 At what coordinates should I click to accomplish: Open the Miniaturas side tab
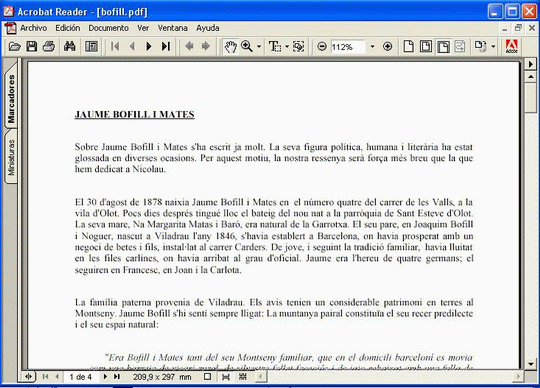11,157
